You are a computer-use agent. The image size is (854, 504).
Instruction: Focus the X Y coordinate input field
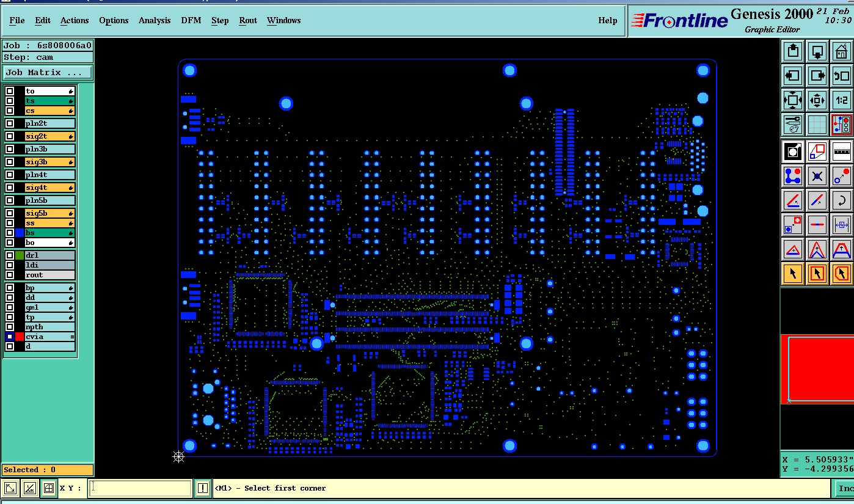click(140, 488)
